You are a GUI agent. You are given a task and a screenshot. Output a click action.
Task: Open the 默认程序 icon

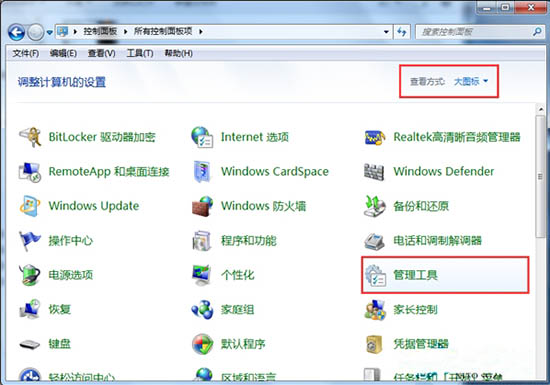pyautogui.click(x=203, y=344)
